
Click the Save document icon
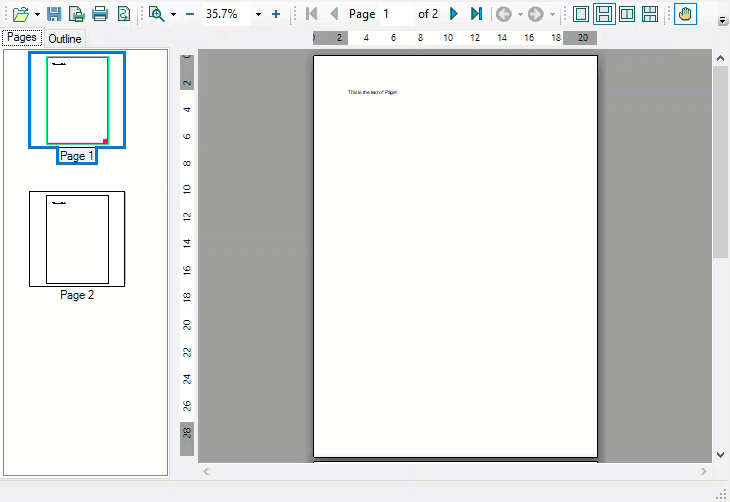(x=54, y=14)
